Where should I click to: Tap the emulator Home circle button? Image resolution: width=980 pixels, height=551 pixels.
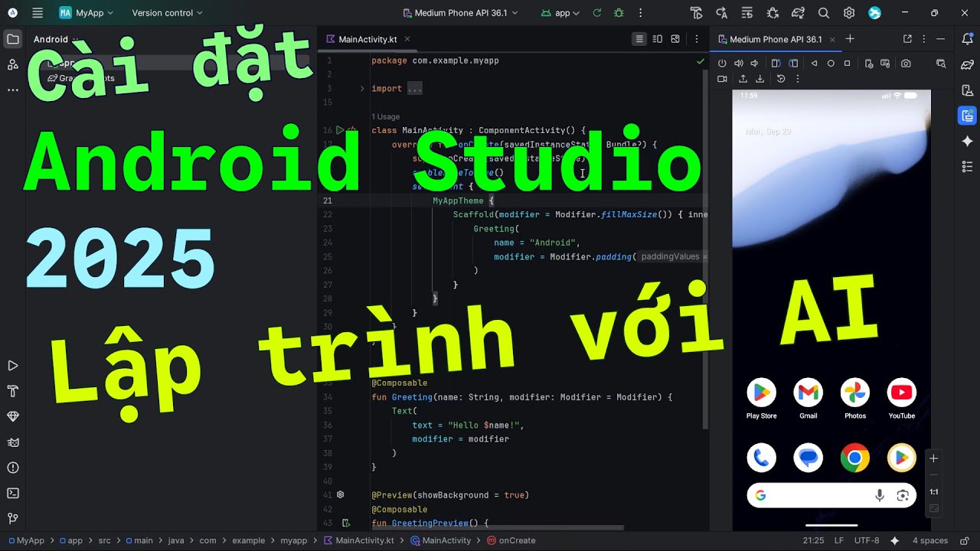[x=831, y=64]
